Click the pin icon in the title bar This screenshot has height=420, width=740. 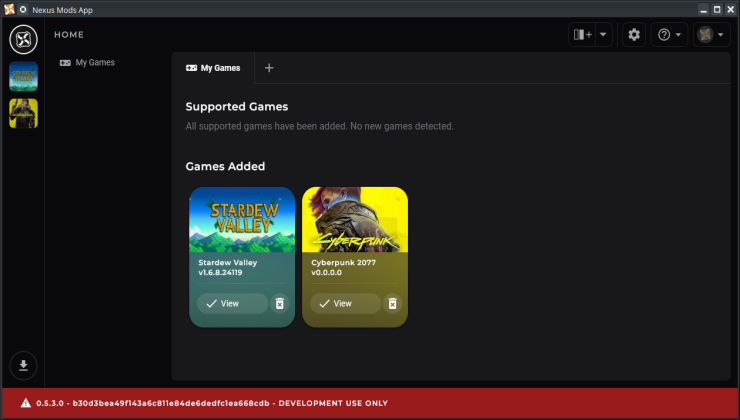point(23,9)
